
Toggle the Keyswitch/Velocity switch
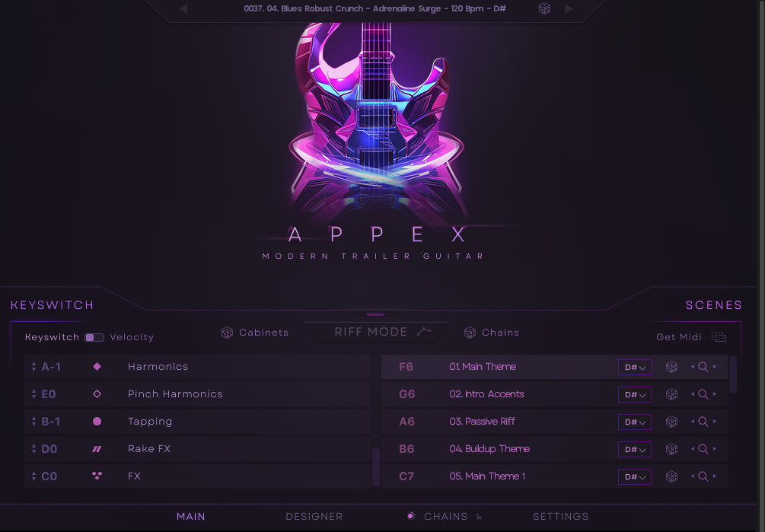pos(94,337)
